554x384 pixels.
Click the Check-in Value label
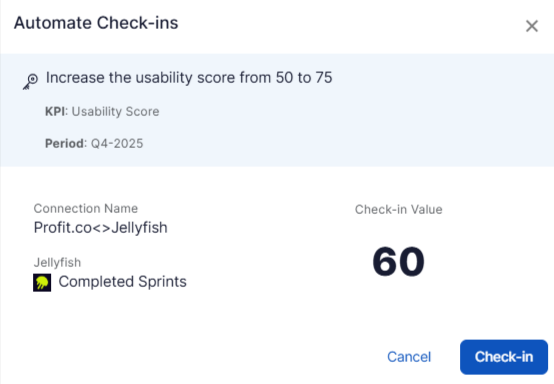tap(399, 209)
